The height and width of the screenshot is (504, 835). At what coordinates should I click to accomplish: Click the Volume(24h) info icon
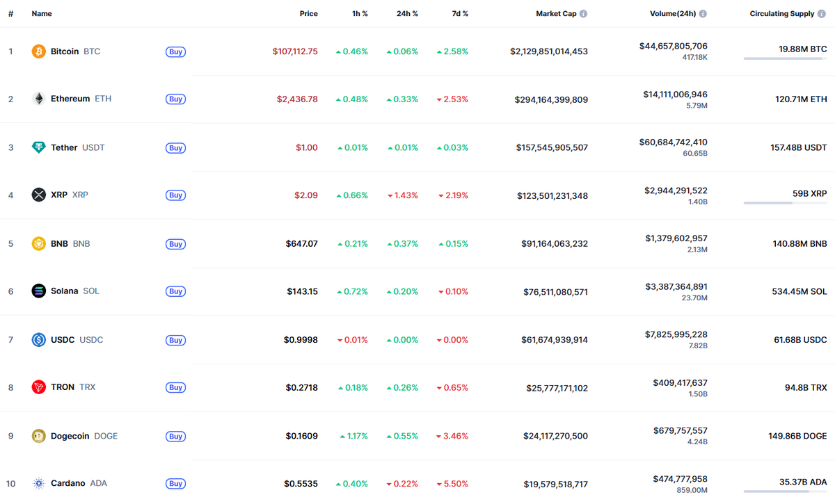pos(702,13)
